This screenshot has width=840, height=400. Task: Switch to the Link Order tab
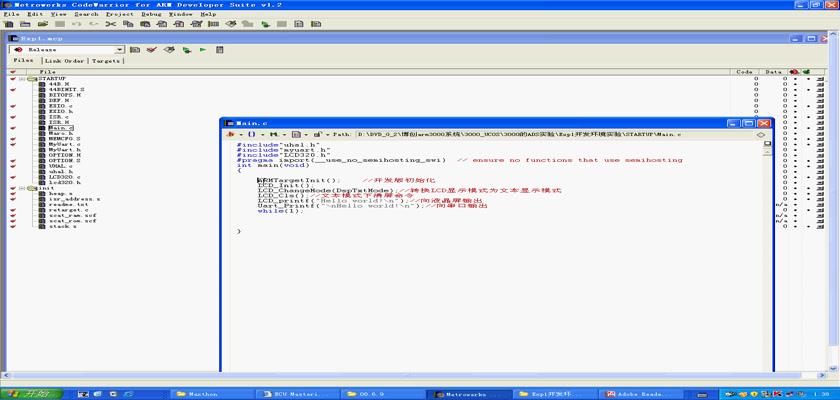point(64,61)
